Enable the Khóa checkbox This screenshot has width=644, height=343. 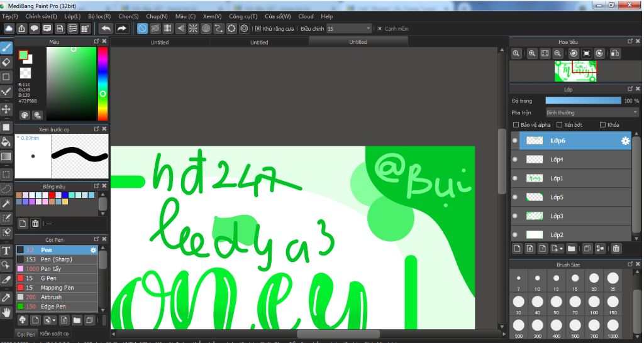click(x=602, y=125)
